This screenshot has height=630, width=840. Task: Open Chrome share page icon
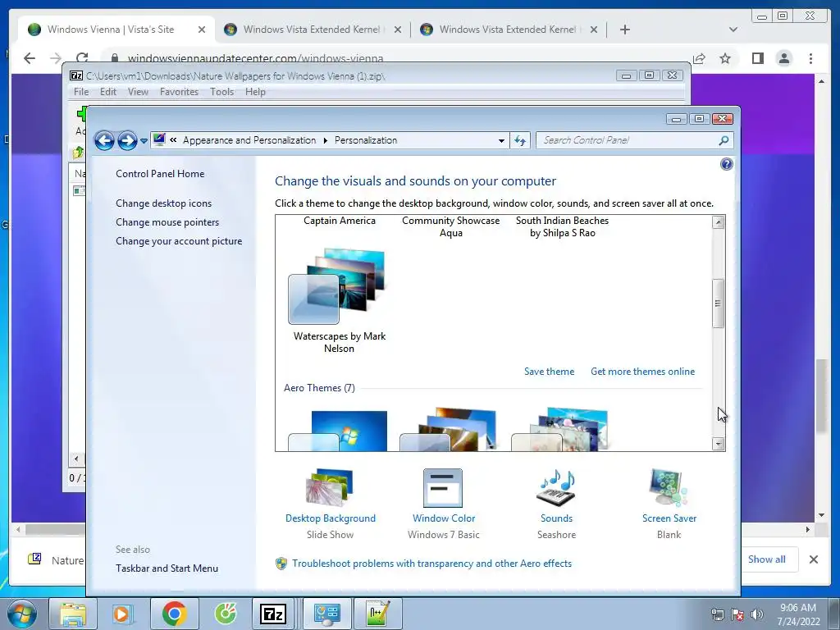click(x=699, y=58)
